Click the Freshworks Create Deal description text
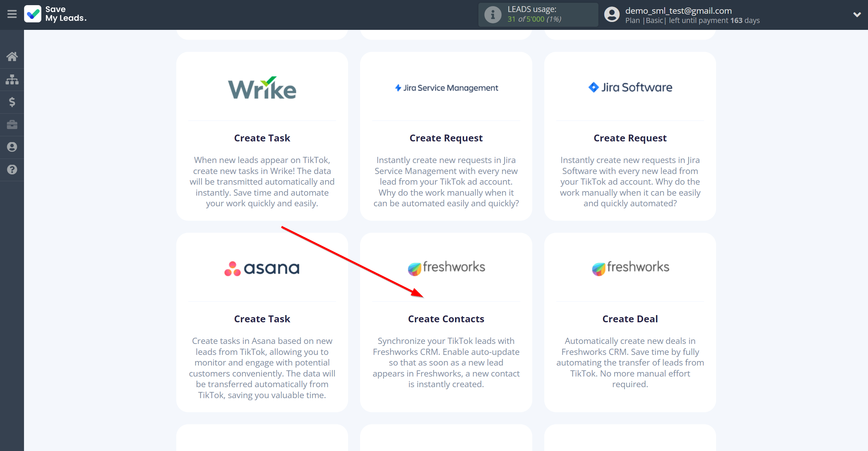Screen dimensions: 868x451 click(x=630, y=362)
